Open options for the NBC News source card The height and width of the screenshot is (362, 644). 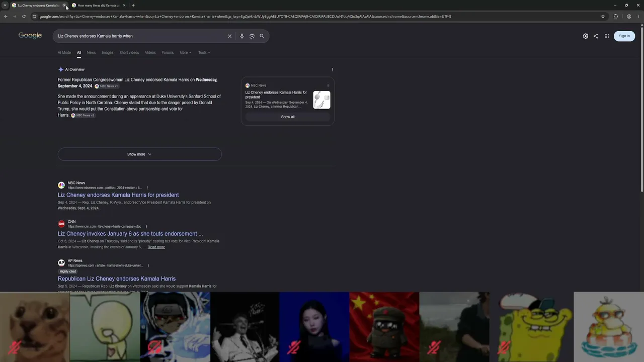(328, 85)
